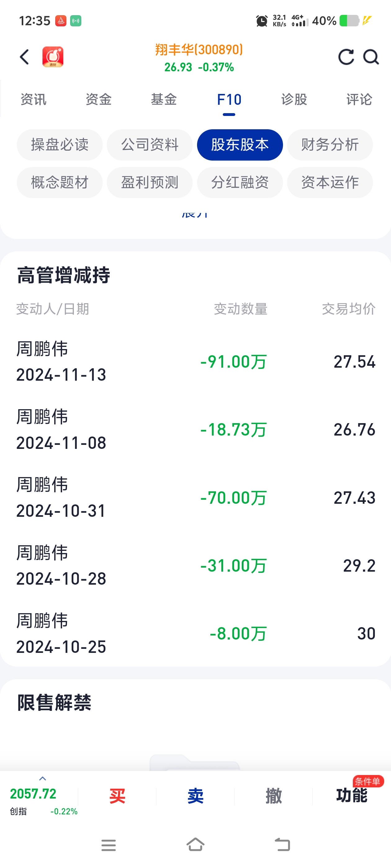The height and width of the screenshot is (868, 391).
Task: Open the 周鹏伟 2024-11-13 transaction row
Action: [196, 361]
